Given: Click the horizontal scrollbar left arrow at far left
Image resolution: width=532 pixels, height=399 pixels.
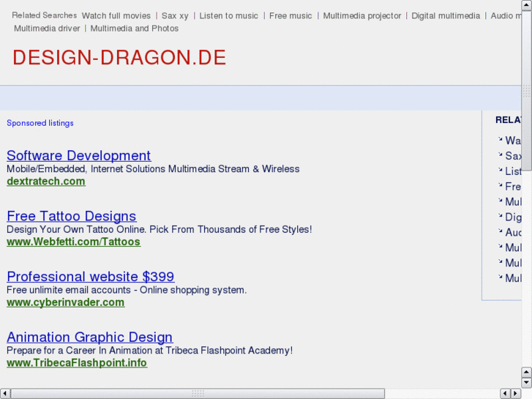Looking at the screenshot, I should [4, 394].
